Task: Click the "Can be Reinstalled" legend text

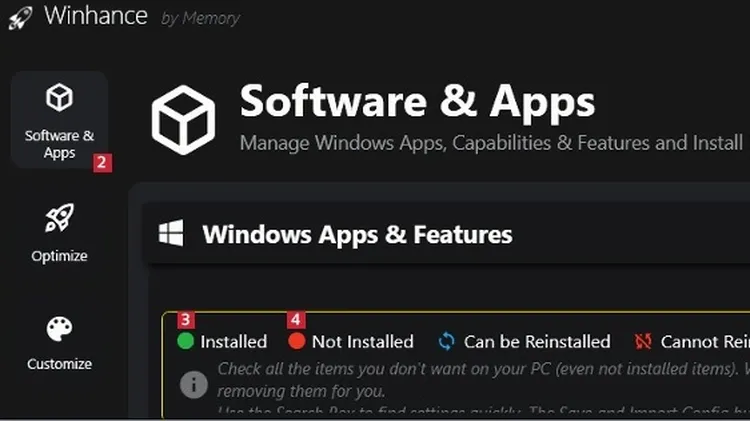Action: tap(537, 342)
